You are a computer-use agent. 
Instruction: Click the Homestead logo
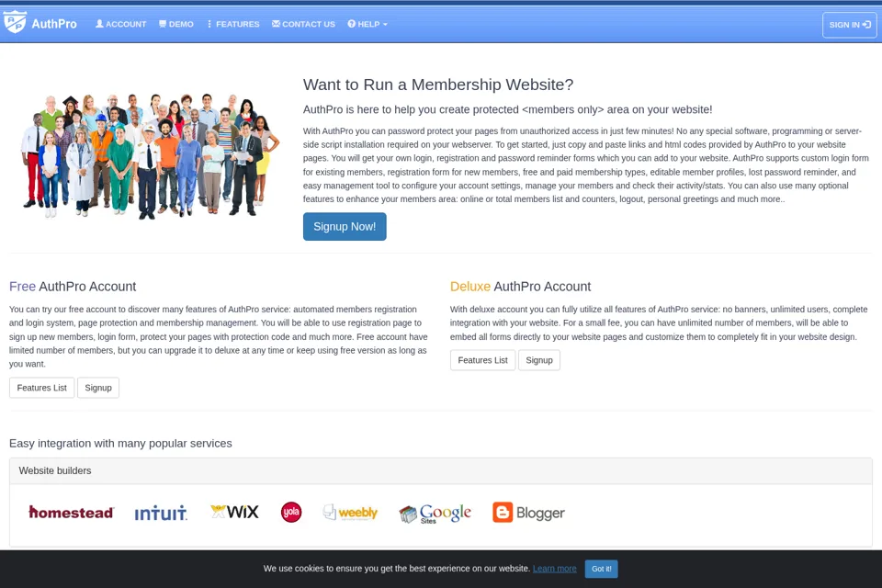(72, 513)
